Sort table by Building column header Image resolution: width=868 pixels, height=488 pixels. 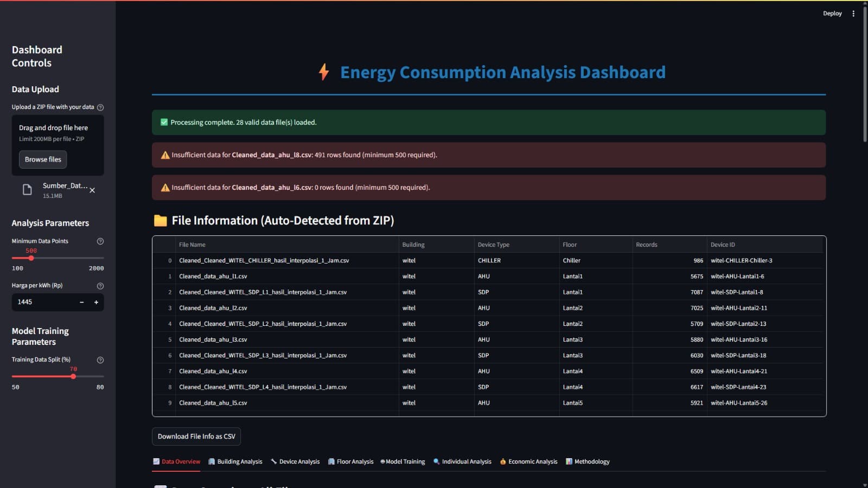coord(436,245)
